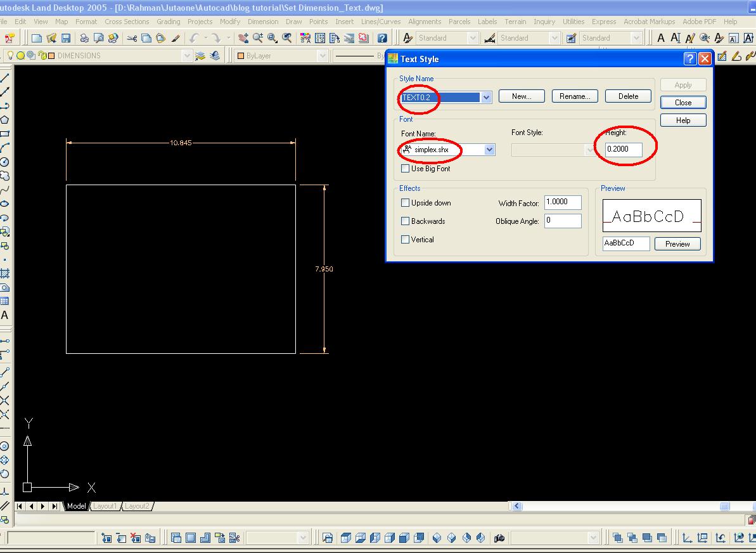Check the Use Big Font option

pyautogui.click(x=405, y=168)
